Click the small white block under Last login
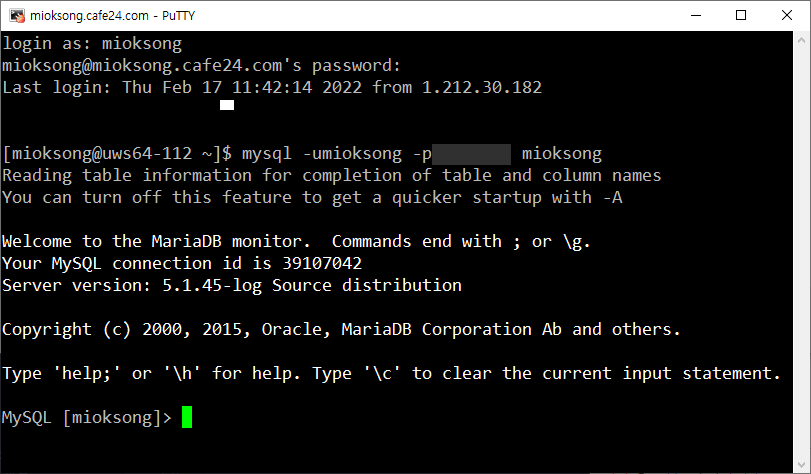The height and width of the screenshot is (474, 811). (x=227, y=105)
